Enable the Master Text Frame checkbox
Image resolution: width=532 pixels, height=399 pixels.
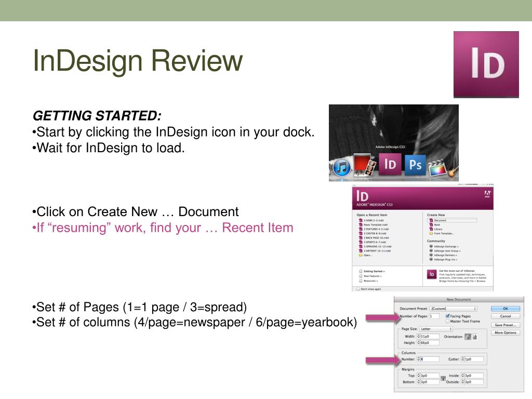(x=447, y=321)
